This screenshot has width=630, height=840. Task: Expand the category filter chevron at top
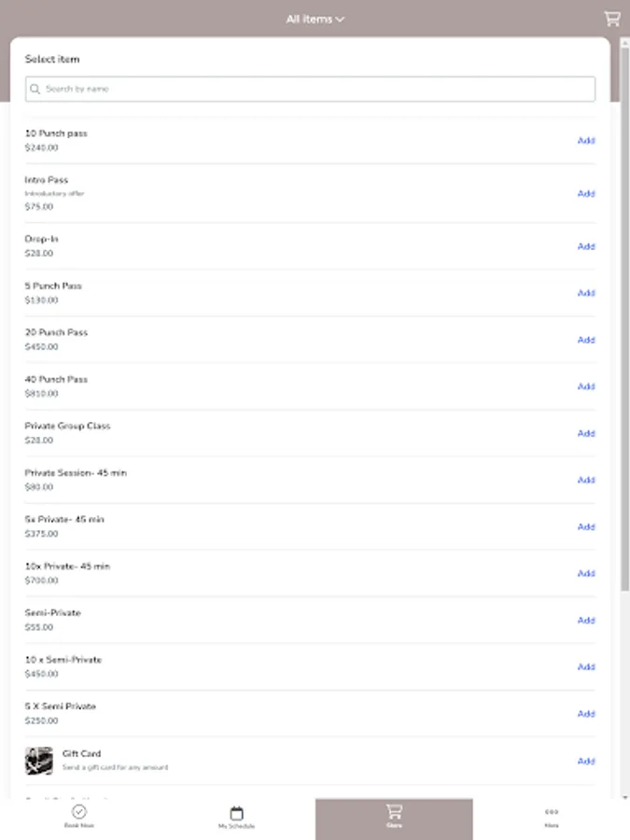[340, 18]
